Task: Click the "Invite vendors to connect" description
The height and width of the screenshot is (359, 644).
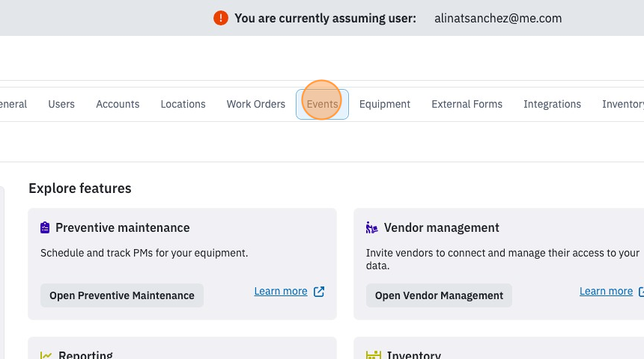Action: 502,259
